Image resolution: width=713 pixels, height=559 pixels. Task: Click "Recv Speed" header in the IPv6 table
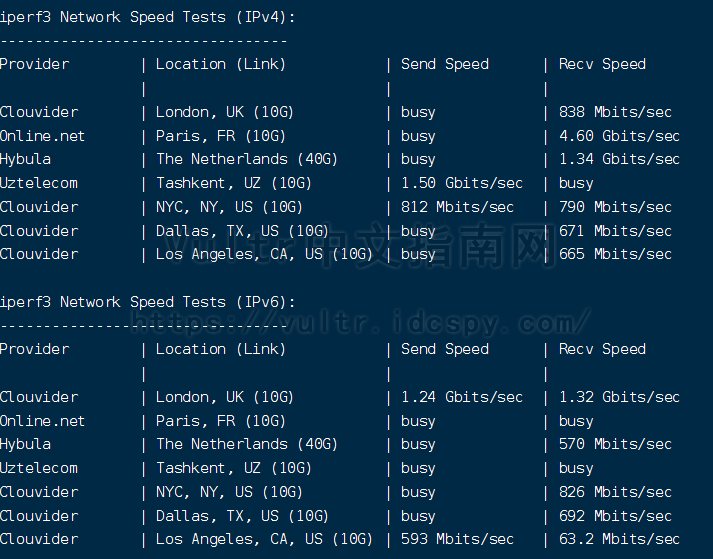point(603,349)
